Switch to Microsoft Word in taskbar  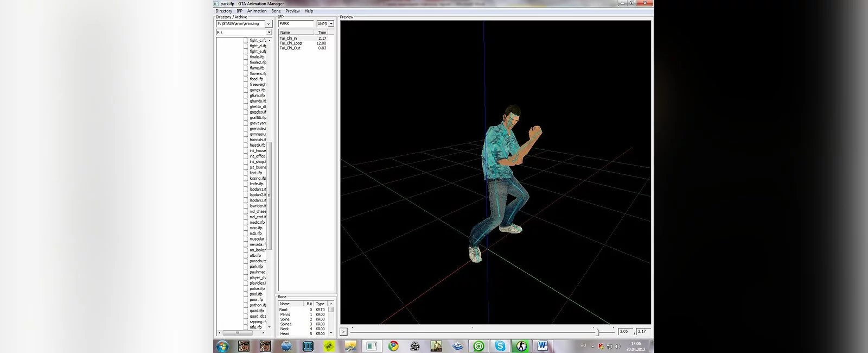coord(543,346)
